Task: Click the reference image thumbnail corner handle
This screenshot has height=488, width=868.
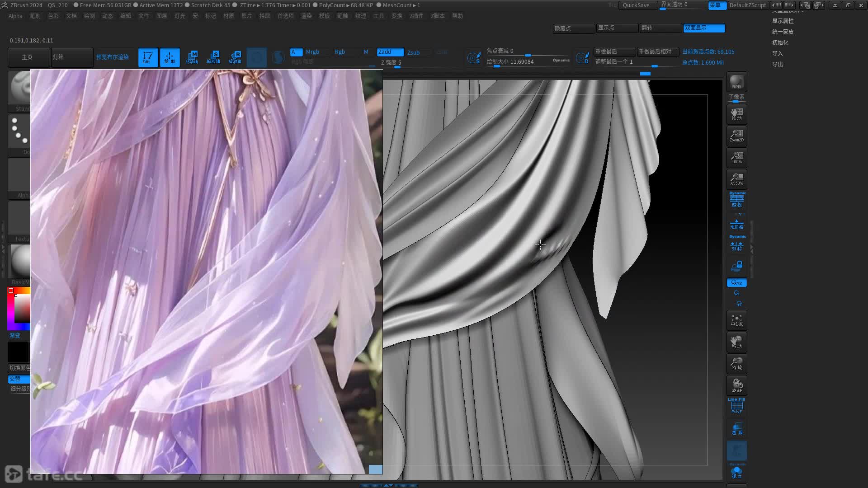Action: click(x=376, y=469)
